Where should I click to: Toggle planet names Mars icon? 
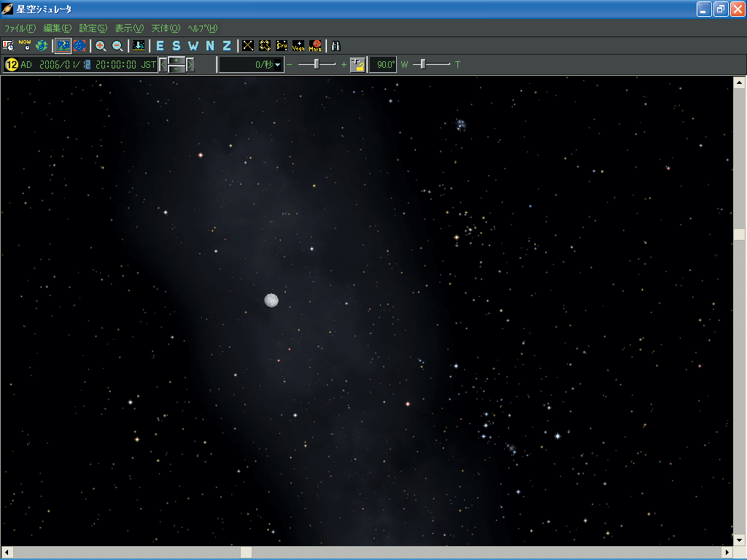[315, 46]
